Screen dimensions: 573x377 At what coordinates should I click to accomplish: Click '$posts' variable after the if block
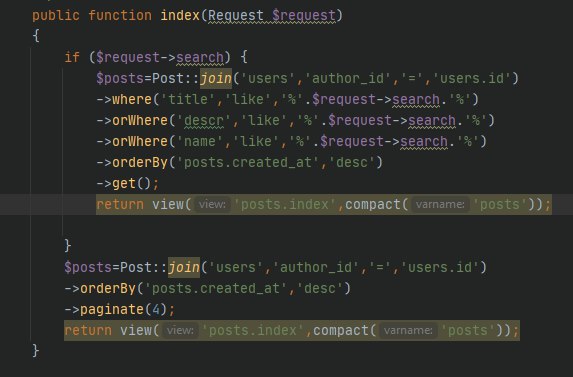click(x=88, y=267)
